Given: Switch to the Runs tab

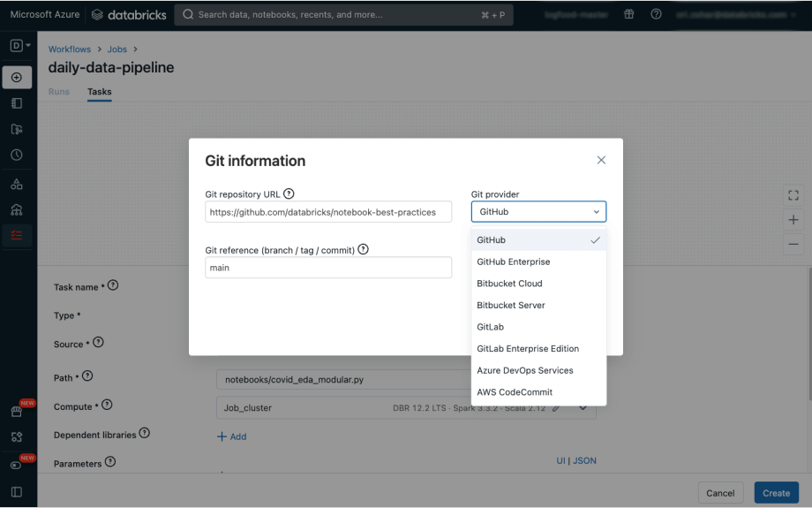Looking at the screenshot, I should (59, 92).
